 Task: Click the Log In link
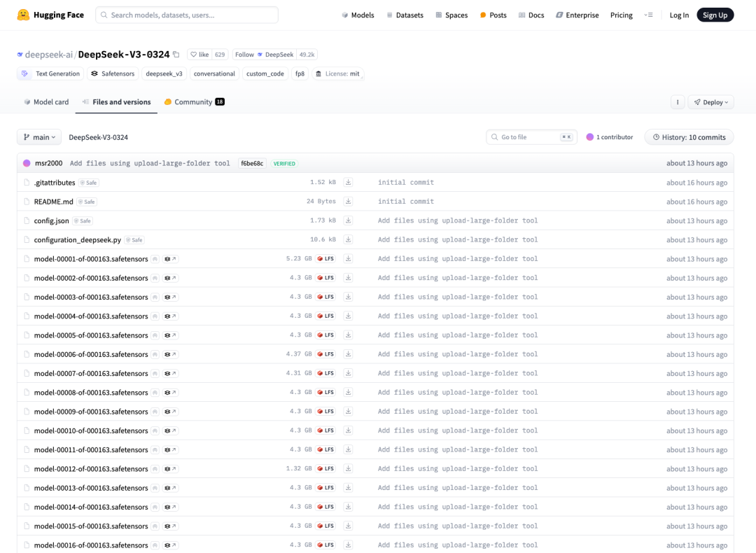(x=679, y=15)
